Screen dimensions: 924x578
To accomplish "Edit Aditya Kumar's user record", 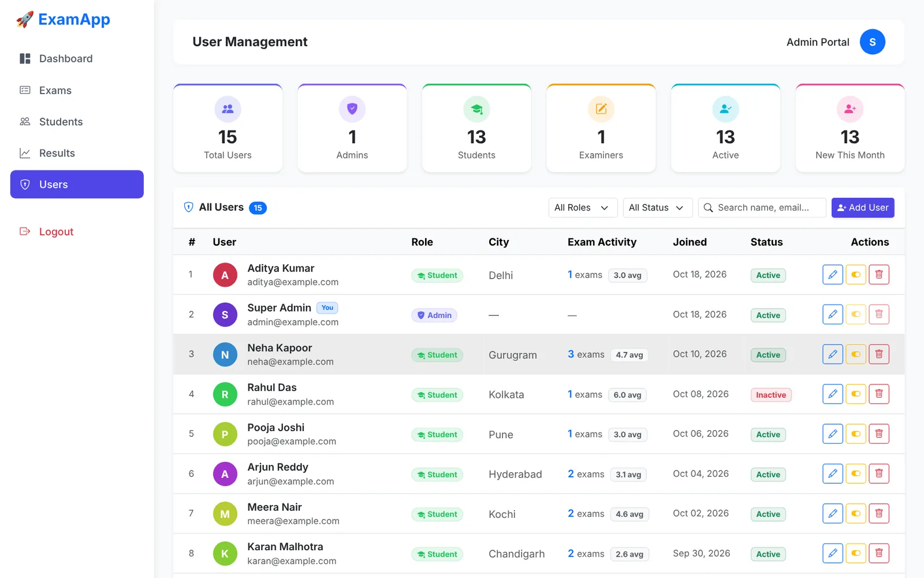I will point(833,275).
